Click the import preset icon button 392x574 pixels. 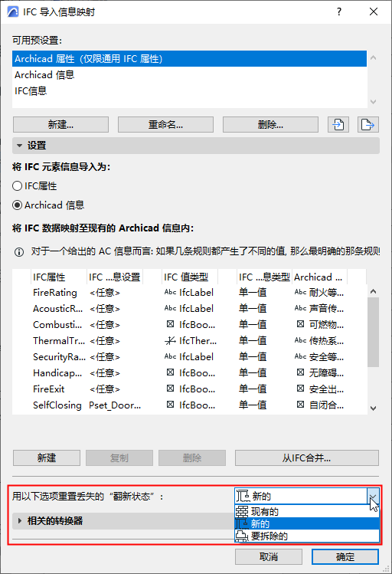pos(338,124)
